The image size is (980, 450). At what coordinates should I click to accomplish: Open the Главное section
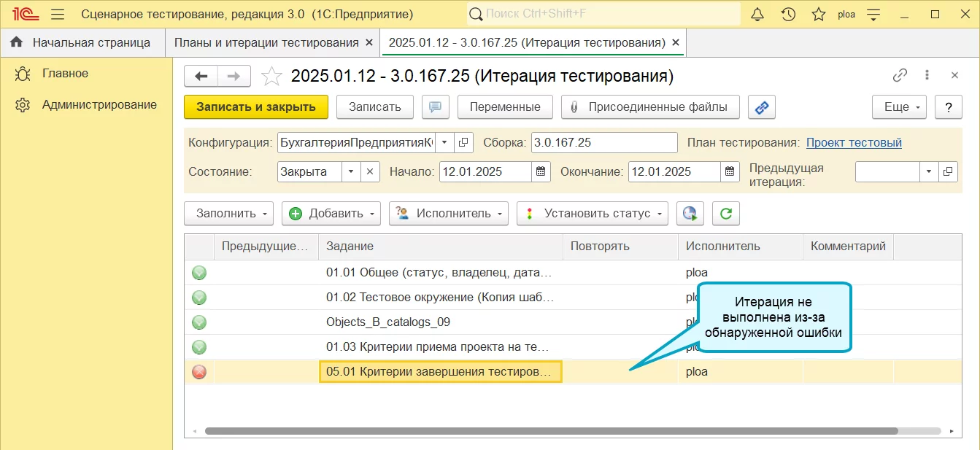click(65, 73)
